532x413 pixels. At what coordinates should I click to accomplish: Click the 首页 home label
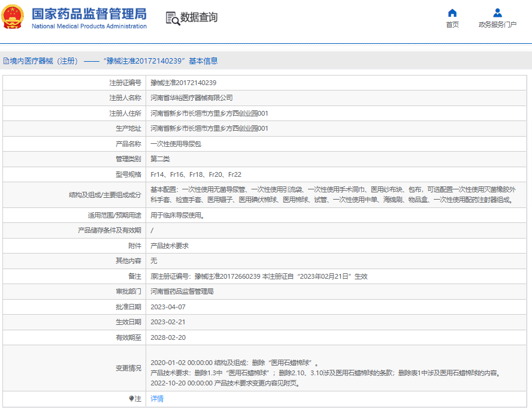click(452, 25)
